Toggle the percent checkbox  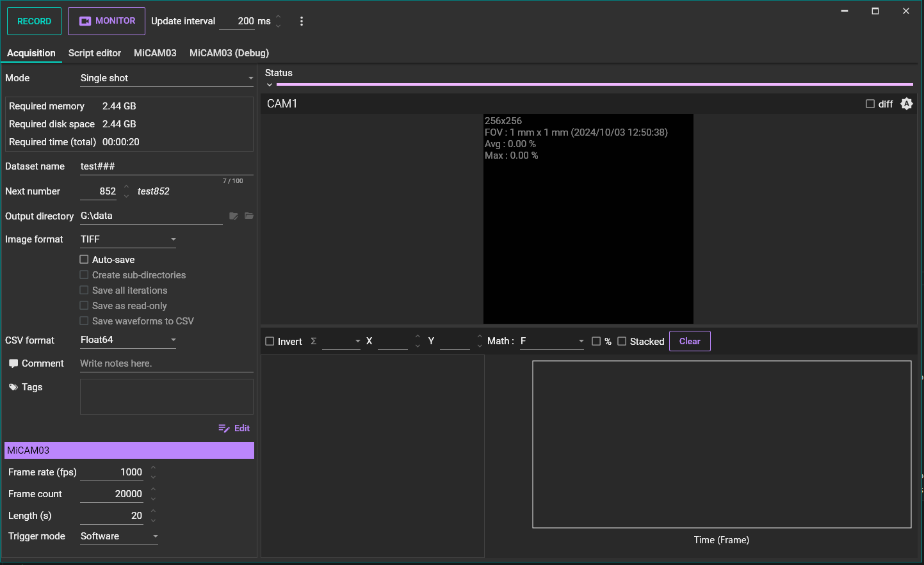tap(596, 341)
